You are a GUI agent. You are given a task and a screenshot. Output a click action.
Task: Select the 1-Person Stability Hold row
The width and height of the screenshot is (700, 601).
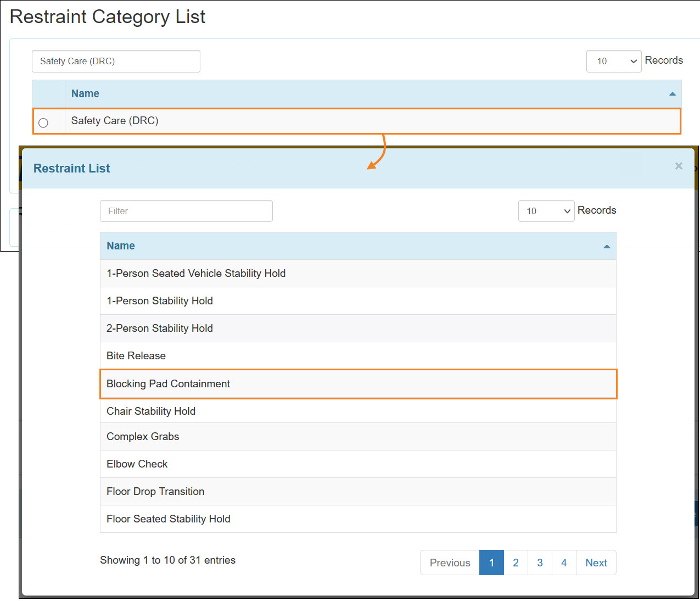point(358,300)
